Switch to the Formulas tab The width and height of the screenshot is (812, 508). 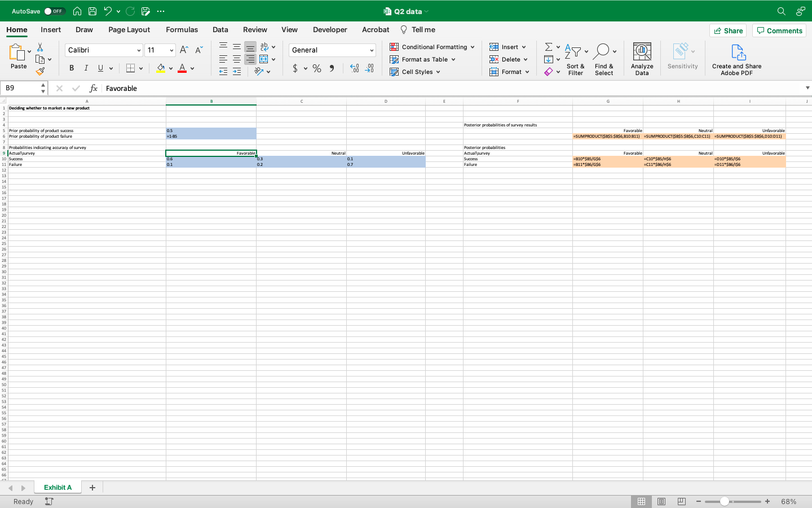[x=182, y=29]
